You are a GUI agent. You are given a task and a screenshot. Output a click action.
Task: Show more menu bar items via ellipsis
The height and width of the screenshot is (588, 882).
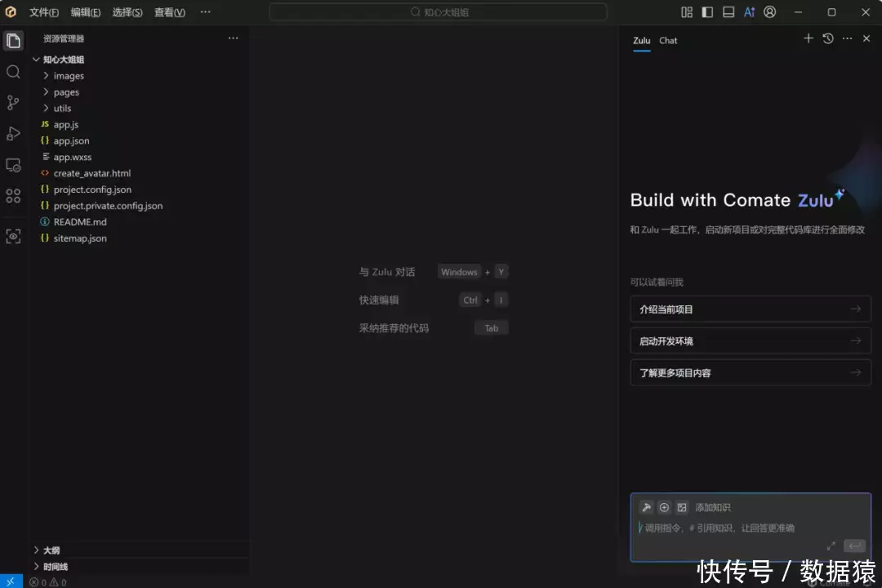(x=205, y=11)
